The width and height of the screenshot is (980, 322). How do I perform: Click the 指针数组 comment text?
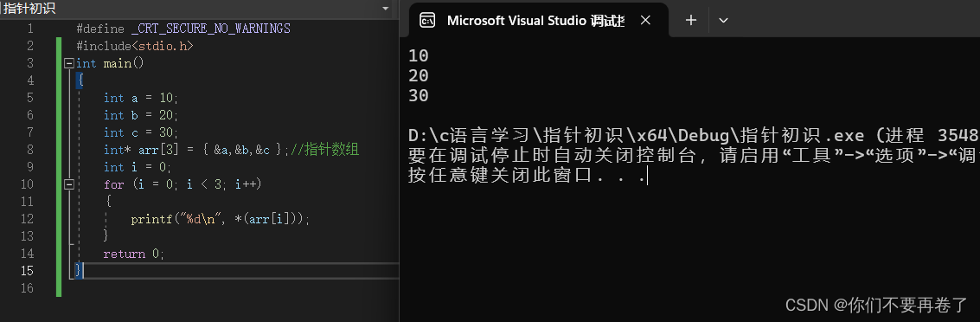[x=331, y=150]
